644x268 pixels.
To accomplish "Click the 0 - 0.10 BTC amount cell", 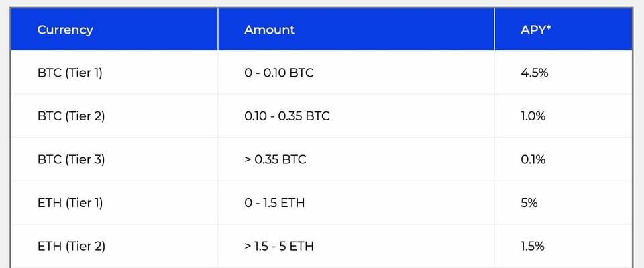I will tap(278, 73).
